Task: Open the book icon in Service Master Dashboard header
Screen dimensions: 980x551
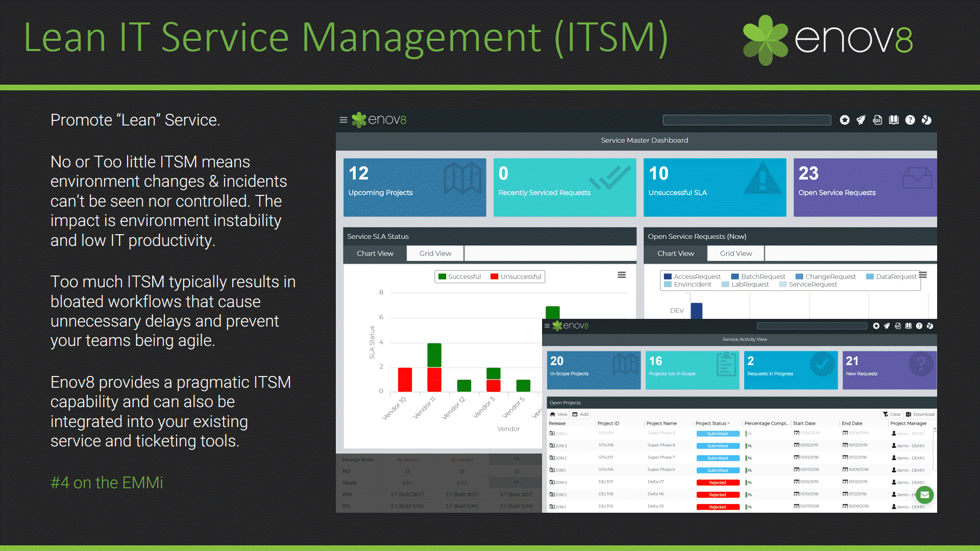Action: click(x=894, y=120)
